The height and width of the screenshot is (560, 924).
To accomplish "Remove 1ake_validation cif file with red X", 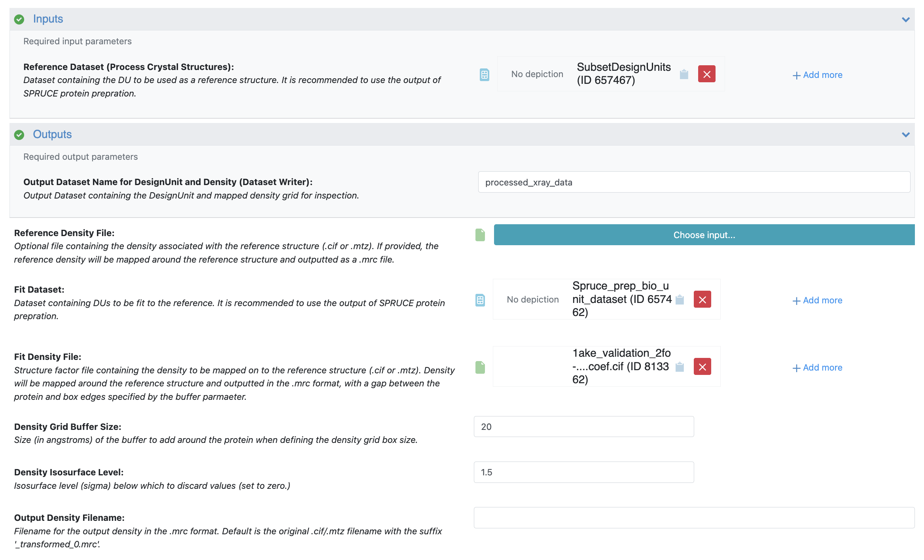I will (x=702, y=367).
